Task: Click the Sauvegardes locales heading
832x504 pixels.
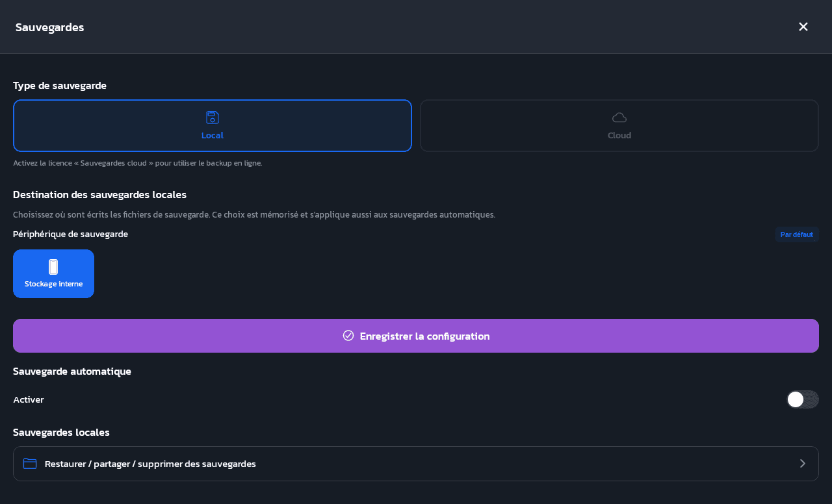Action: pyautogui.click(x=61, y=432)
